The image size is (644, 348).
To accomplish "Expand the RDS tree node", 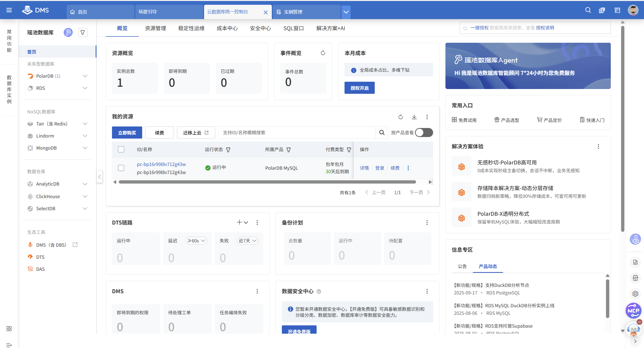I will tap(85, 88).
